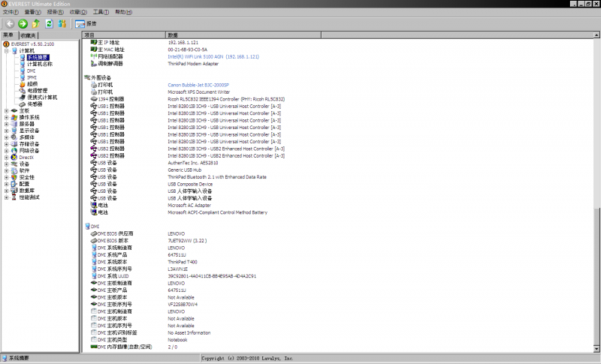Select the highlighted 系统摘要 tree item
The image size is (601, 364).
tap(38, 57)
